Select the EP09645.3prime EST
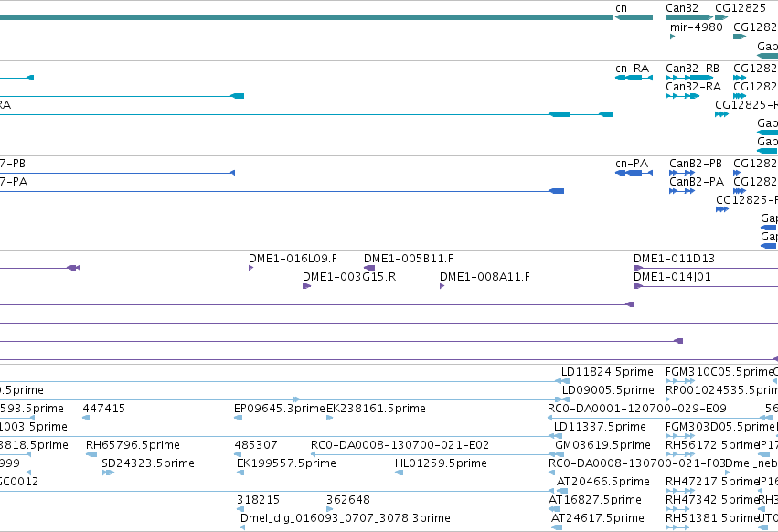The height and width of the screenshot is (532, 778). coord(239,418)
